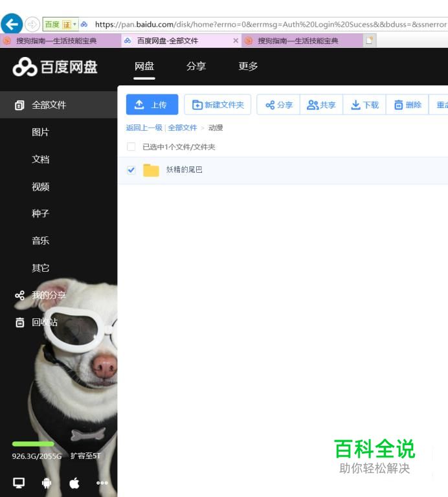Click the storage usage progress bar
The image size is (448, 497).
point(33,444)
